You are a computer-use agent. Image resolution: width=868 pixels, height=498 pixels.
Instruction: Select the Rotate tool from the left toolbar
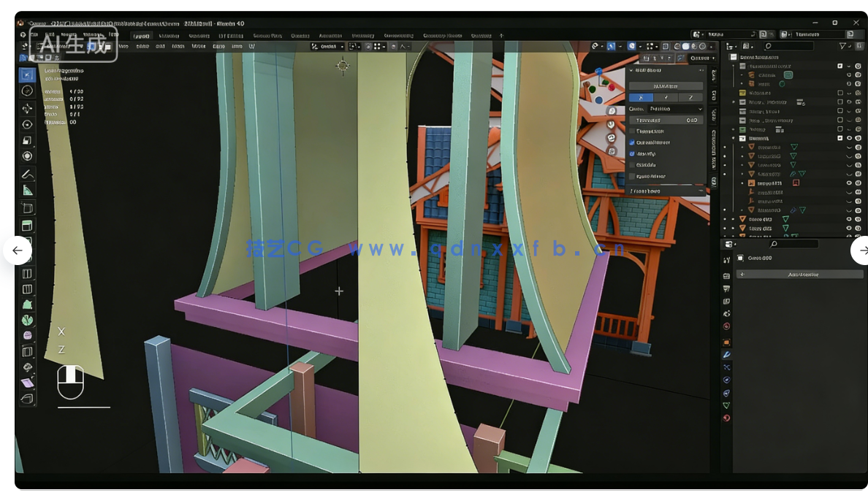point(27,124)
